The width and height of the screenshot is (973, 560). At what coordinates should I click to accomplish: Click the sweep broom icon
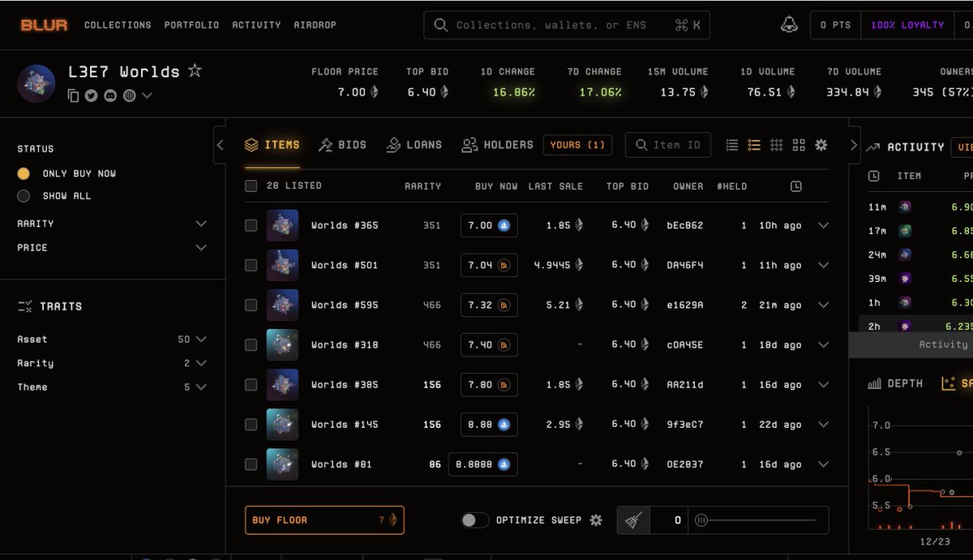tap(634, 520)
